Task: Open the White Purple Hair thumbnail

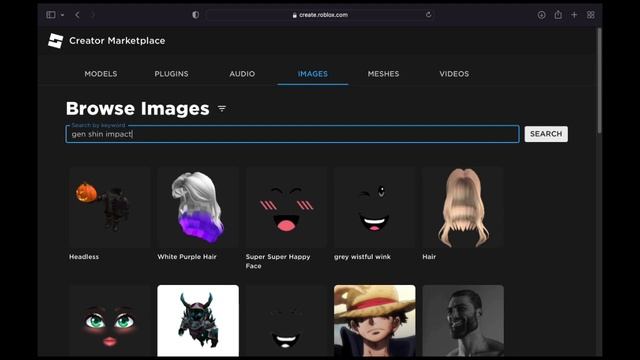Action: coord(198,207)
